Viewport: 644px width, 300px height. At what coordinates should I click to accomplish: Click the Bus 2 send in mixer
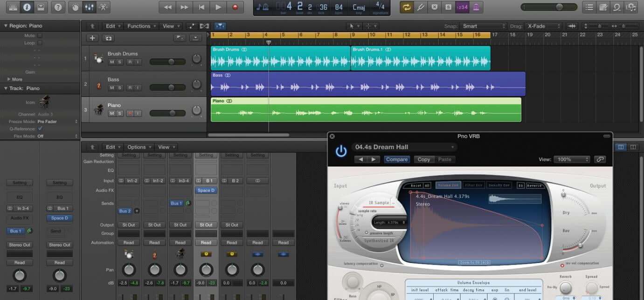(125, 211)
